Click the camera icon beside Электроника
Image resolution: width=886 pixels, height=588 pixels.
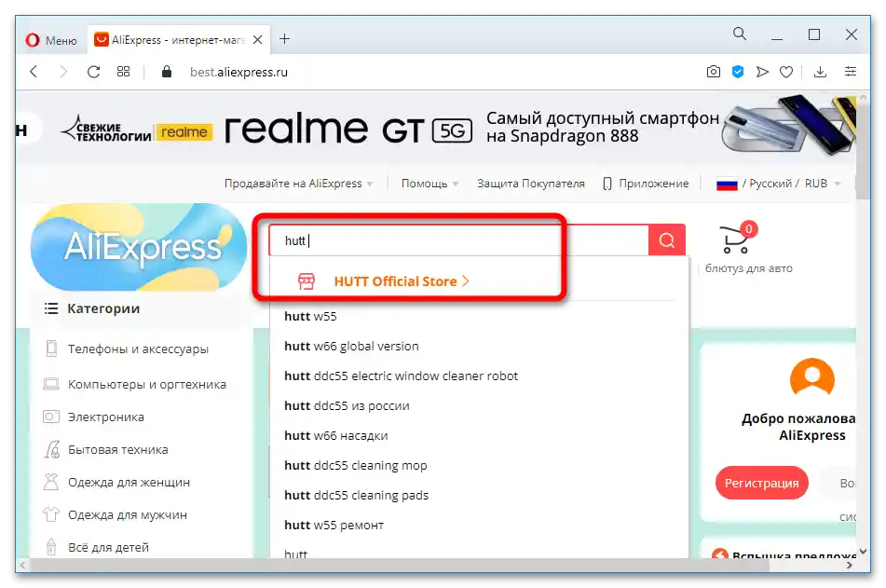pyautogui.click(x=51, y=417)
